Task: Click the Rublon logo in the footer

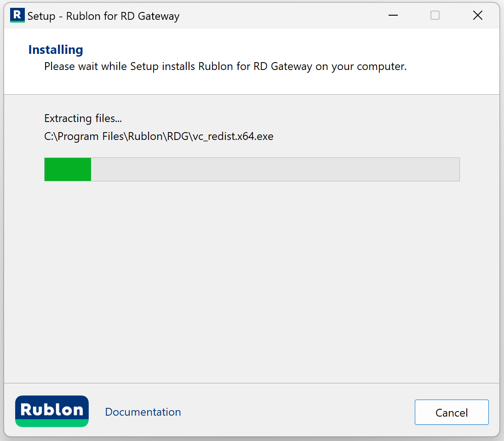Action: click(x=52, y=409)
